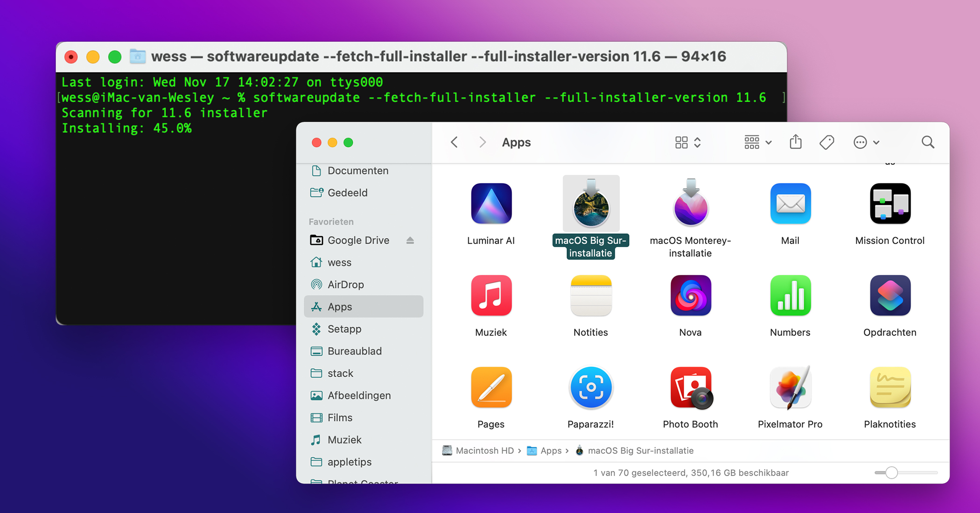Open the Pixelmator Pro app
Screen dimensions: 980x513
pos(790,388)
